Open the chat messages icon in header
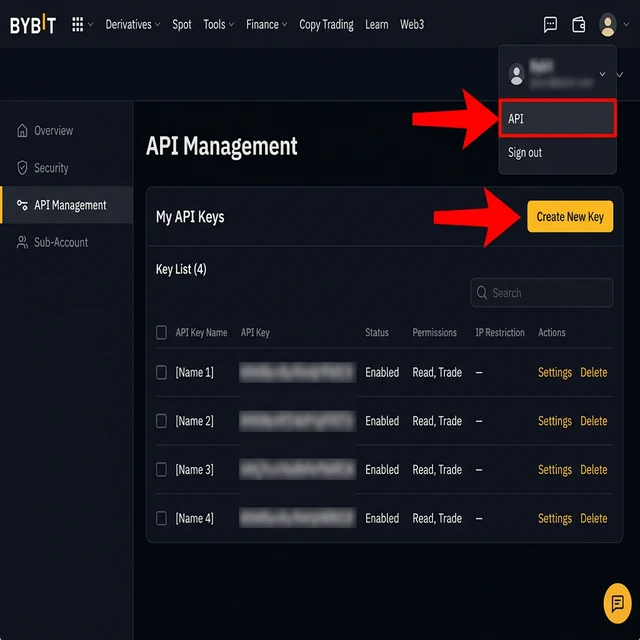Screen dimensions: 640x640 point(550,24)
